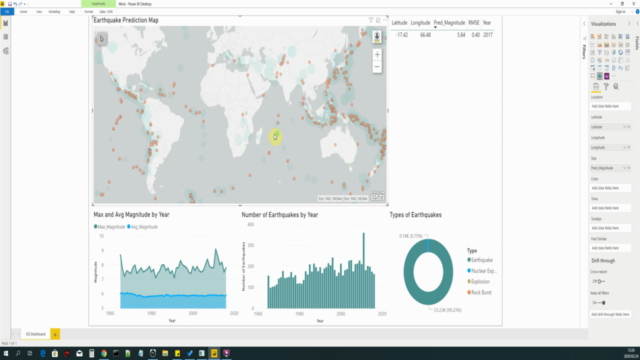Click the filter icon in map visual header
This screenshot has width=640, height=360.
pos(371,20)
